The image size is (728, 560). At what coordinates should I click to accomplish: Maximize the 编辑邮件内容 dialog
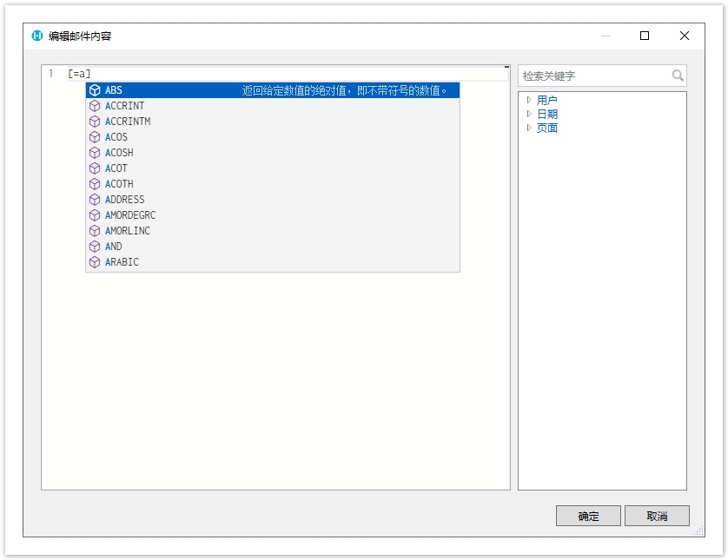coord(645,36)
